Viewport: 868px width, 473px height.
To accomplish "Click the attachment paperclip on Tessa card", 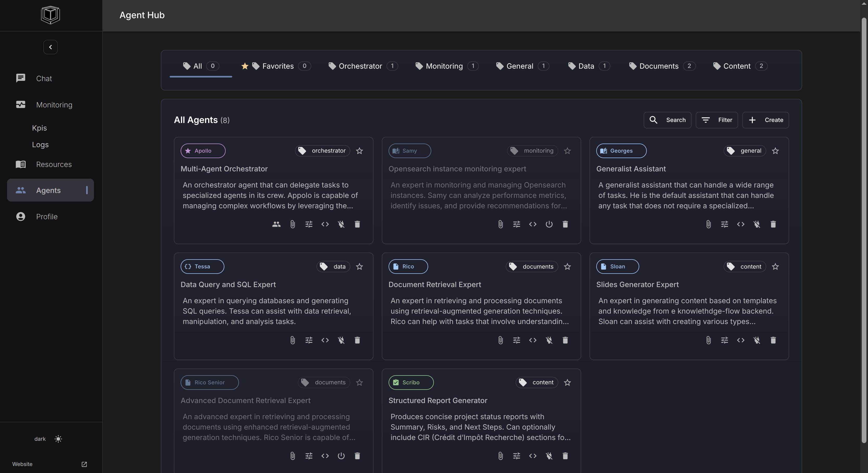I will tap(293, 340).
